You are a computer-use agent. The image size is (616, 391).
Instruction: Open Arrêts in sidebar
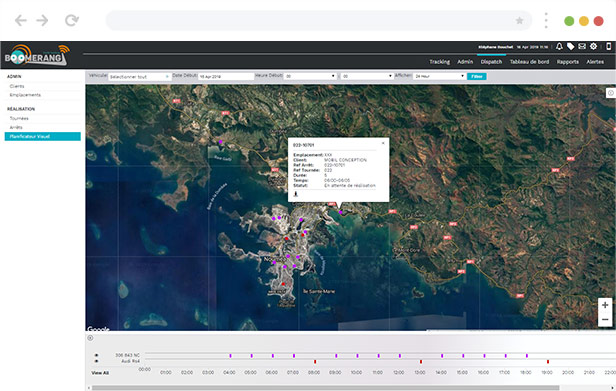click(x=16, y=127)
